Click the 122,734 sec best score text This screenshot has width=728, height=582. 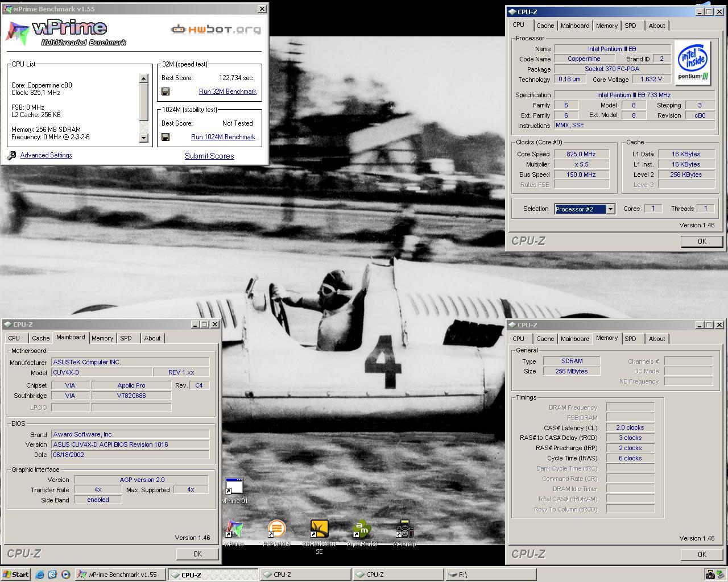tap(235, 78)
